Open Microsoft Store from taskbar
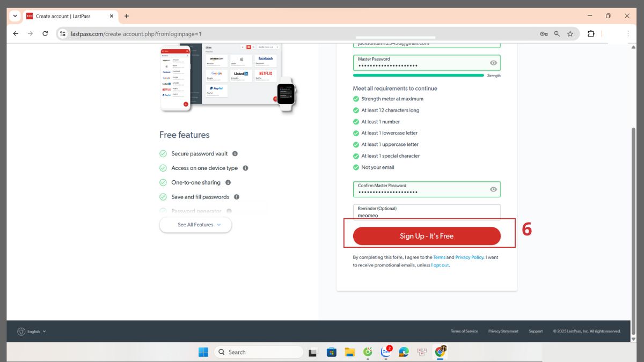The width and height of the screenshot is (644, 362). (332, 352)
